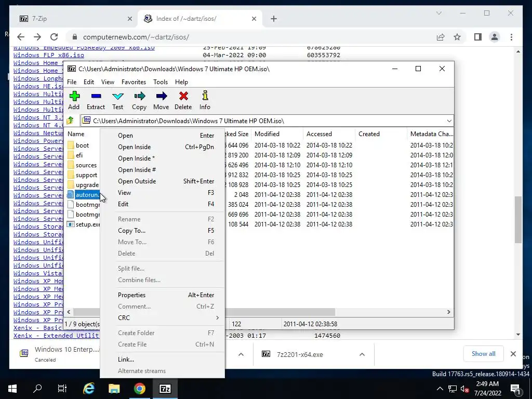The image size is (532, 399).
Task: Click the Chrome back arrow
Action: coord(21,37)
